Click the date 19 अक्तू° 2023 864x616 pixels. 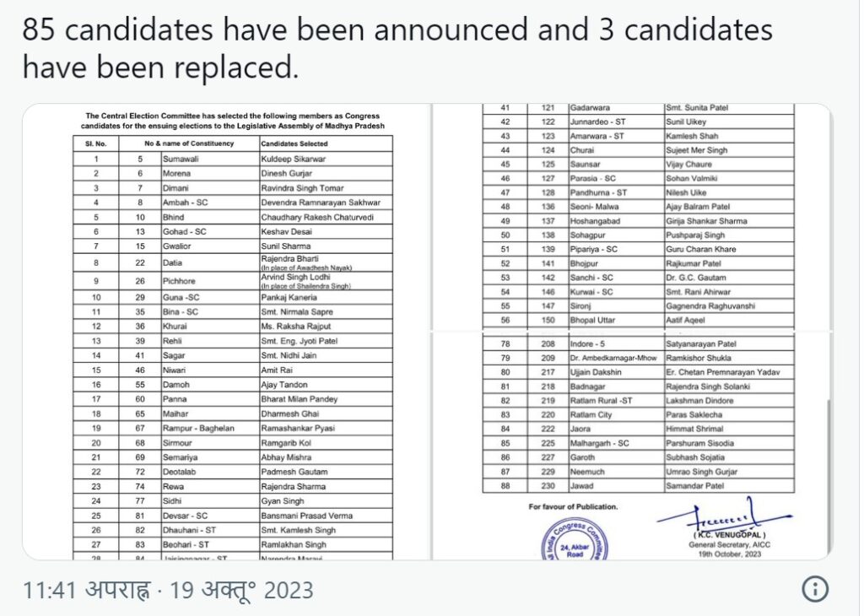(x=241, y=590)
